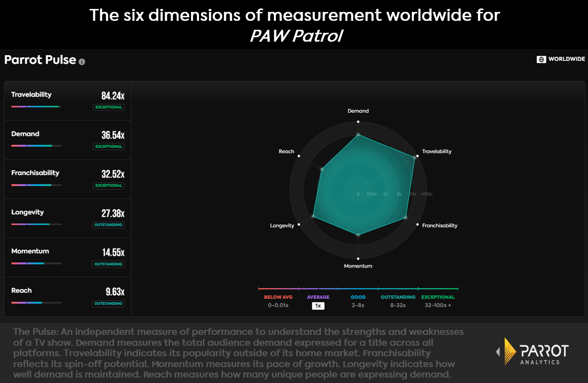Select the WORLDWIDE region label
The width and height of the screenshot is (588, 383).
[x=566, y=59]
